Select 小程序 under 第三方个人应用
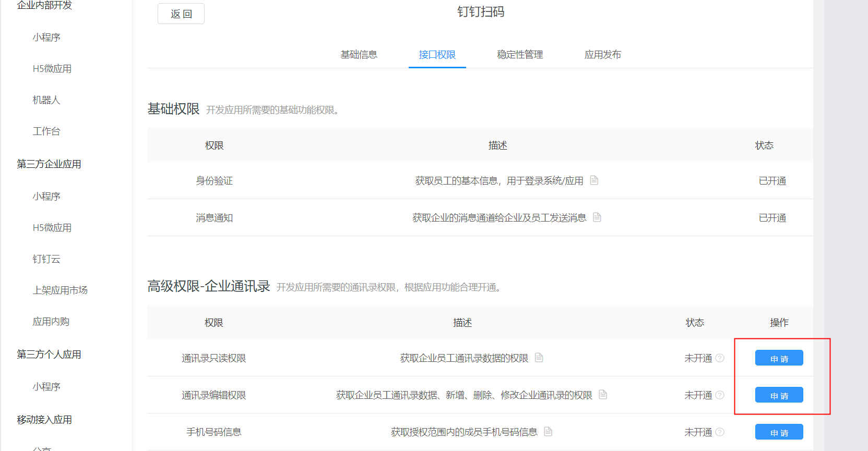Image resolution: width=868 pixels, height=451 pixels. tap(46, 387)
